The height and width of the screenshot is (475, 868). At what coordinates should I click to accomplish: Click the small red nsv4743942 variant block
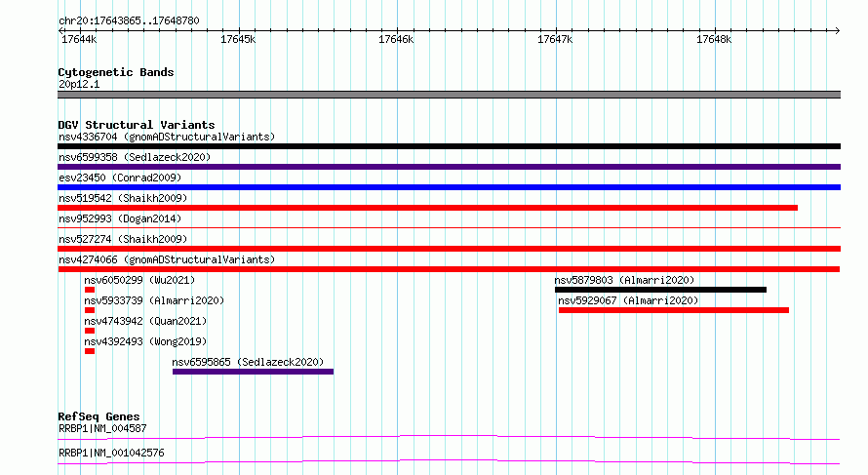pyautogui.click(x=90, y=331)
